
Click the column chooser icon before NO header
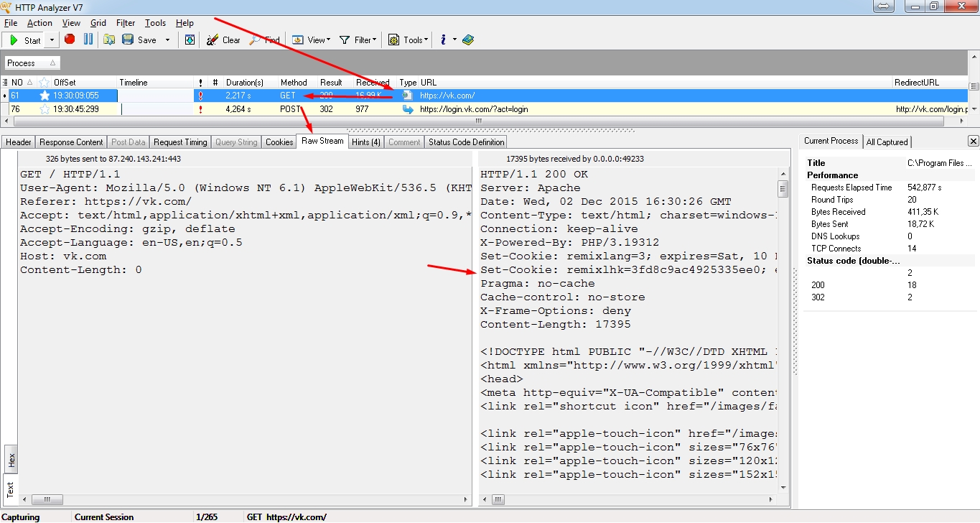[x=6, y=83]
